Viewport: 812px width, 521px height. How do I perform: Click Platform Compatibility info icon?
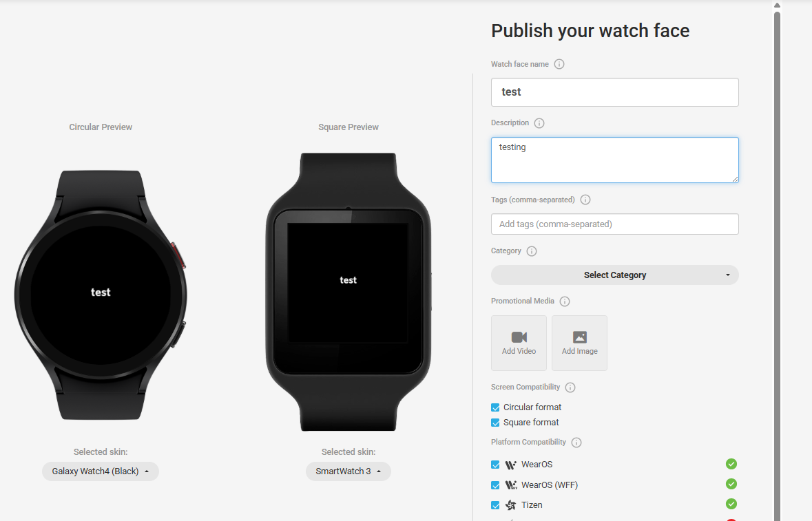pos(576,443)
